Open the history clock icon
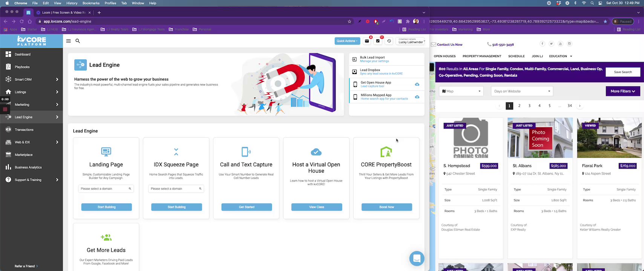This screenshot has height=271, width=644. tap(389, 41)
